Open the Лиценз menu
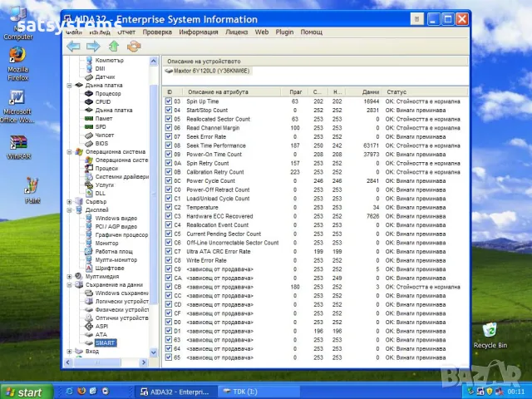Screen dimensions: 532x399 236,32
